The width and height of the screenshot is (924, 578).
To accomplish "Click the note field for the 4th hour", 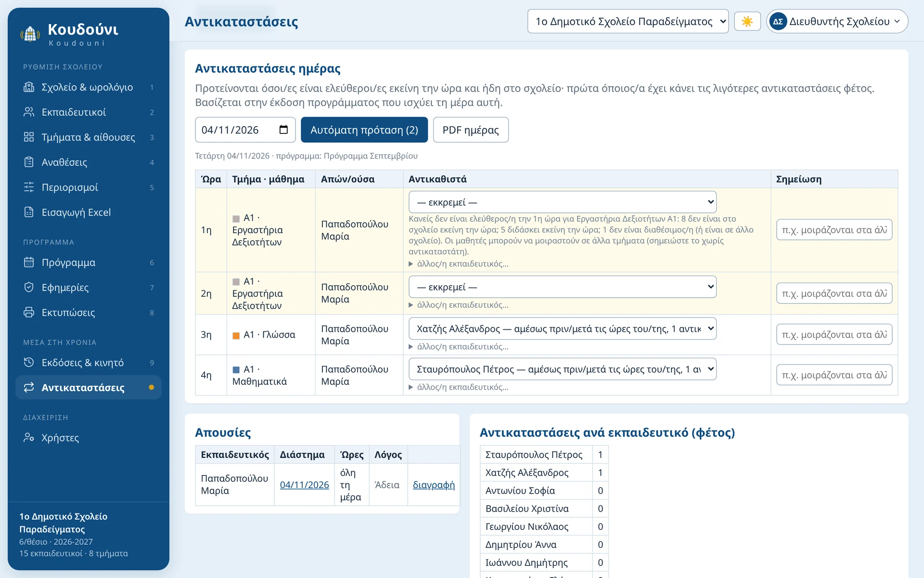I will [x=834, y=375].
